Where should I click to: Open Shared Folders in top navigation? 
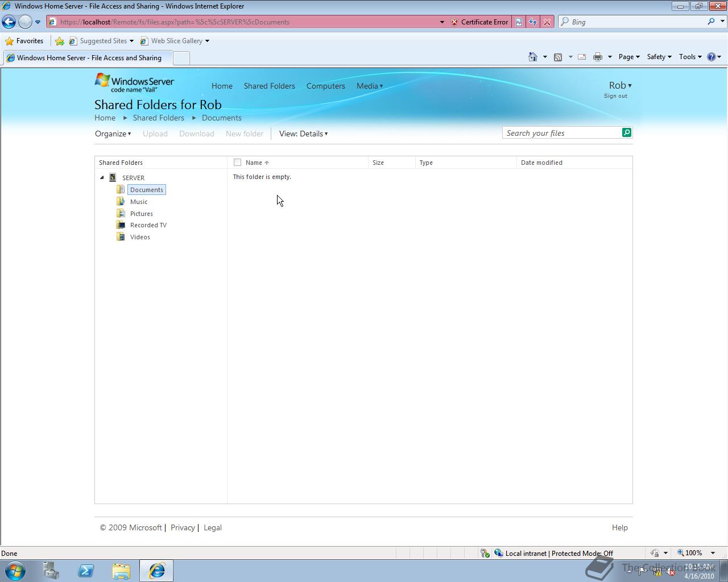(269, 86)
